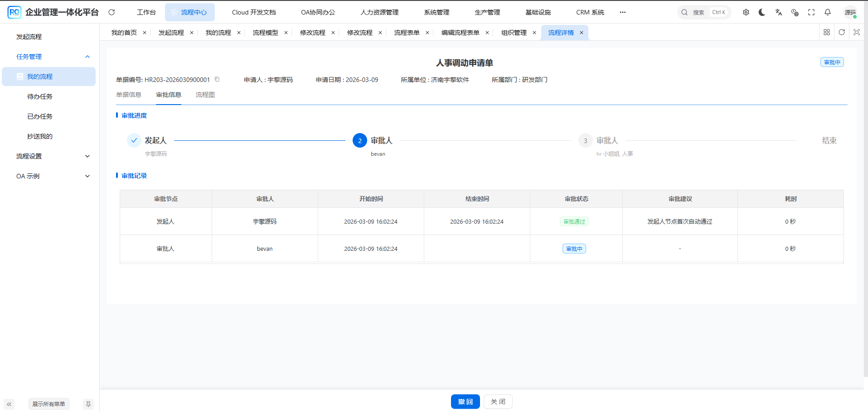Click step 2 审批人 progress marker
868x412 pixels.
(359, 141)
